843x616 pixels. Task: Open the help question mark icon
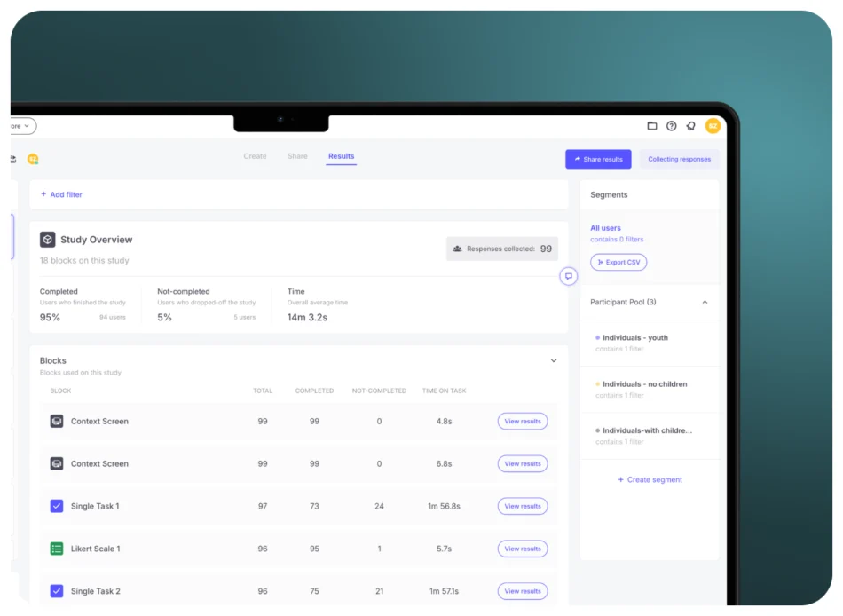pos(672,127)
